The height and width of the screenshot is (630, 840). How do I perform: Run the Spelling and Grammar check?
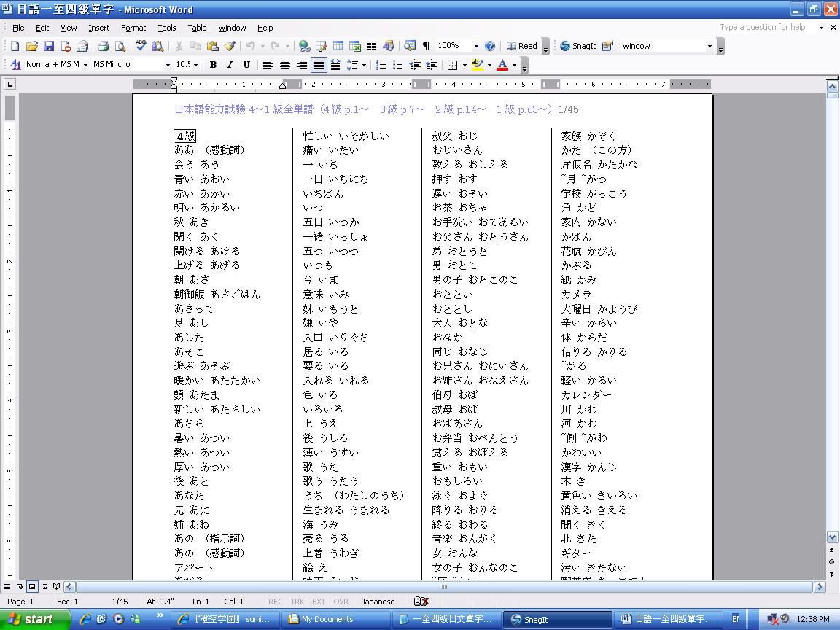(141, 46)
